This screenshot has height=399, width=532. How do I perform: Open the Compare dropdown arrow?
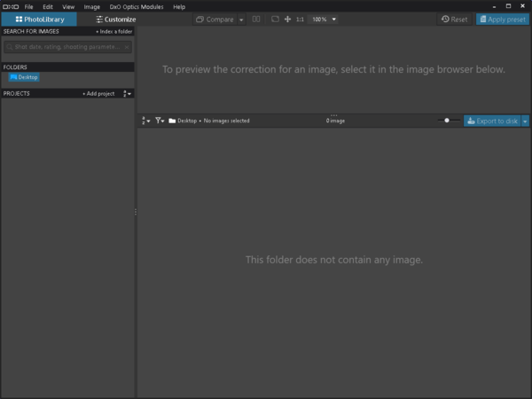[241, 19]
